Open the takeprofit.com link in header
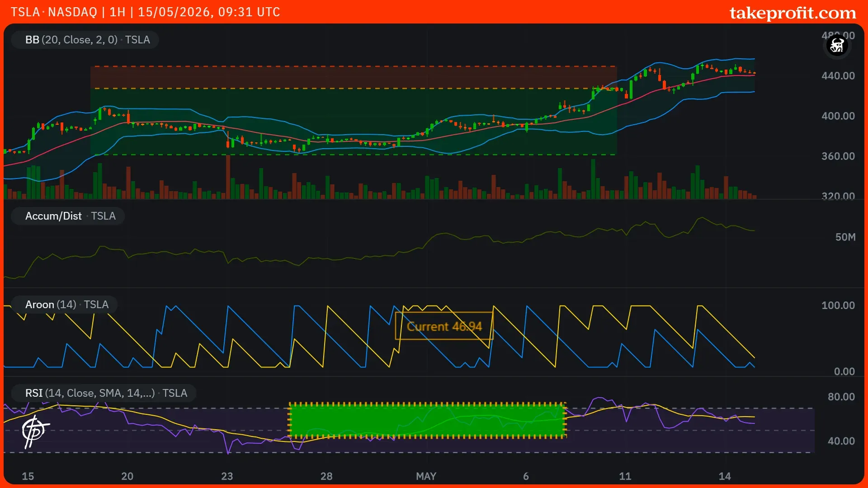 793,13
